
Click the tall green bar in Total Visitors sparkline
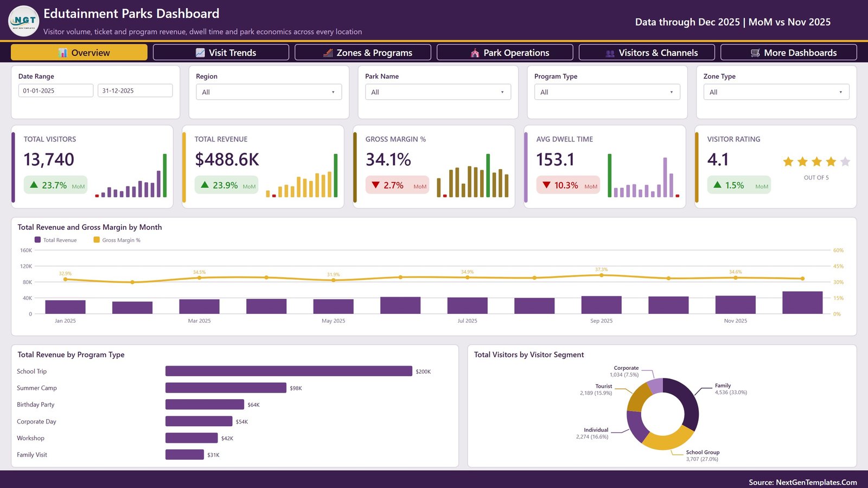[165, 175]
